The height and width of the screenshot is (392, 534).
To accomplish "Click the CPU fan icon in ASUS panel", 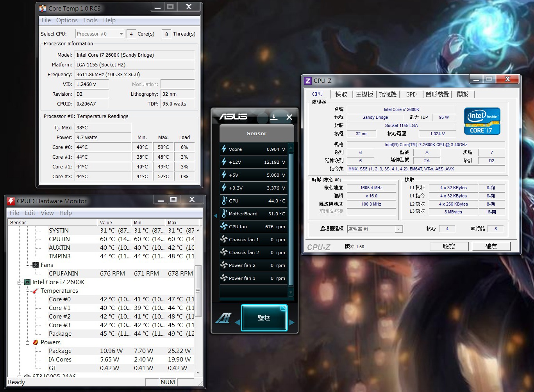I will 224,226.
